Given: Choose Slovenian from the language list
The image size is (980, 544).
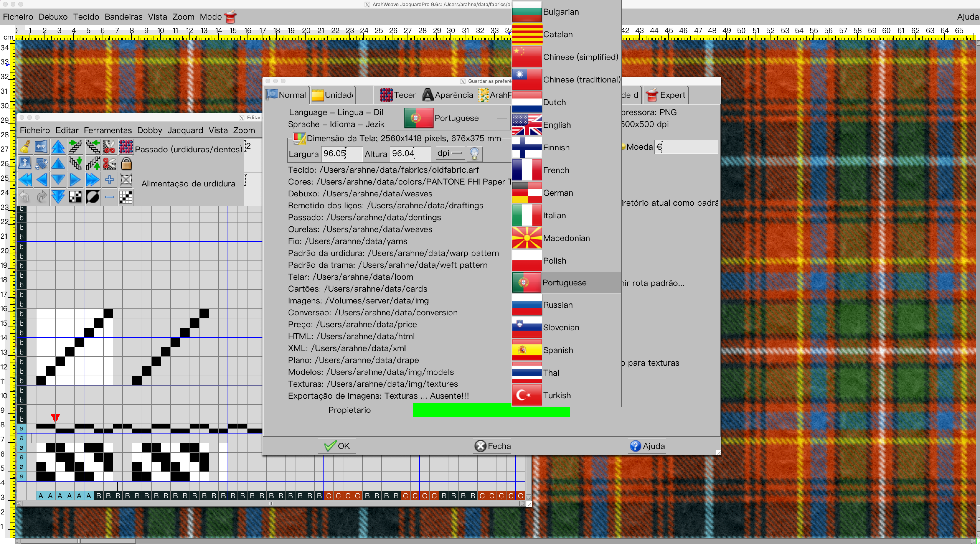Looking at the screenshot, I should point(566,328).
